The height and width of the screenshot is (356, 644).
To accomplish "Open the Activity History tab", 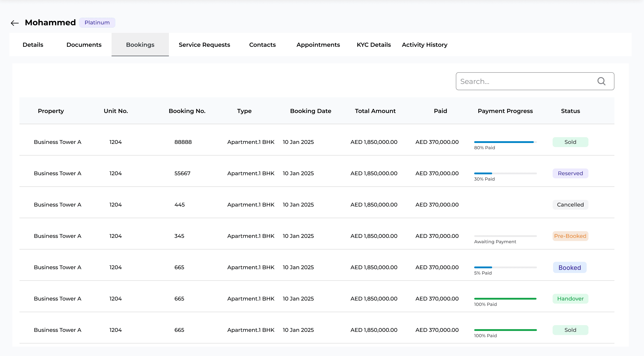I will (x=424, y=45).
